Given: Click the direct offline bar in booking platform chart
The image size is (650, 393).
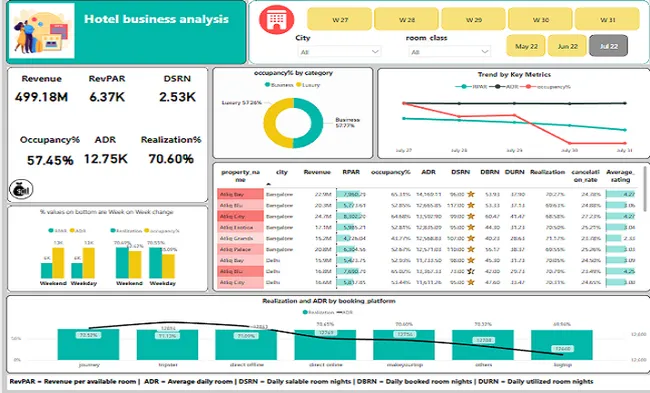Looking at the screenshot, I should click(x=246, y=344).
